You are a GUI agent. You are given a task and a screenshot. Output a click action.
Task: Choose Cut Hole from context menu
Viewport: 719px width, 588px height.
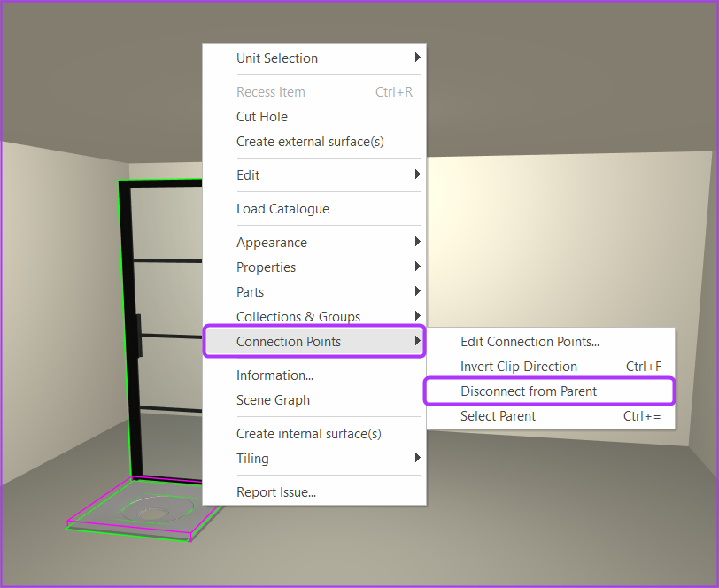pos(314,117)
